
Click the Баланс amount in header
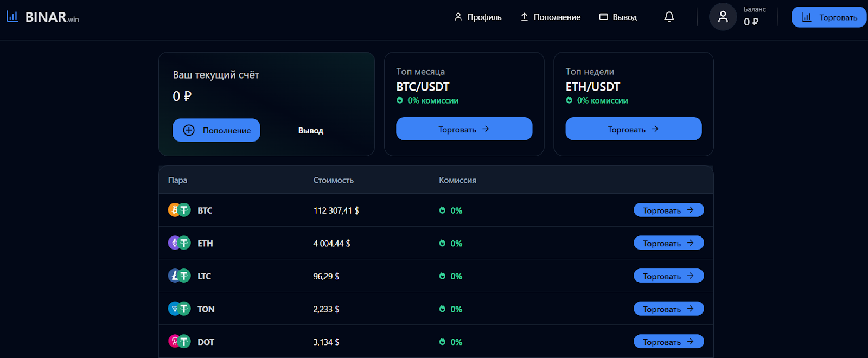click(x=751, y=22)
